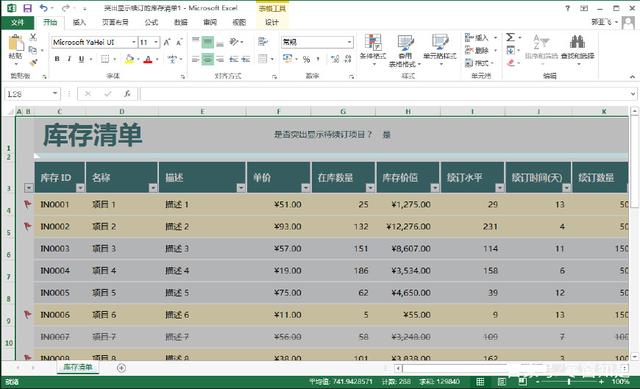Open the 单价 column filter dropdown
Viewport: 640px width, 389px height.
(305, 188)
